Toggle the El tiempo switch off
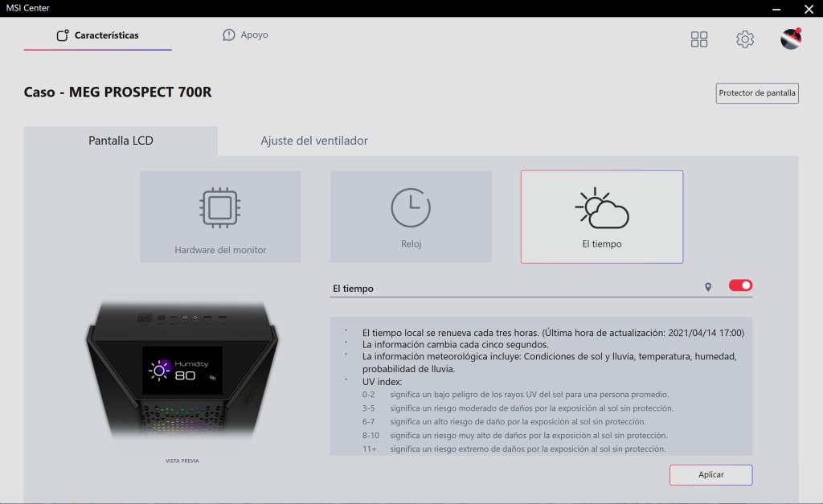This screenshot has width=823, height=504. pos(740,285)
